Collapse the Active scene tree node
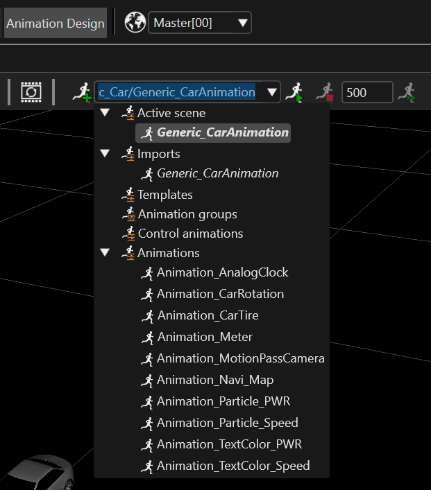This screenshot has width=431, height=491. tap(105, 113)
